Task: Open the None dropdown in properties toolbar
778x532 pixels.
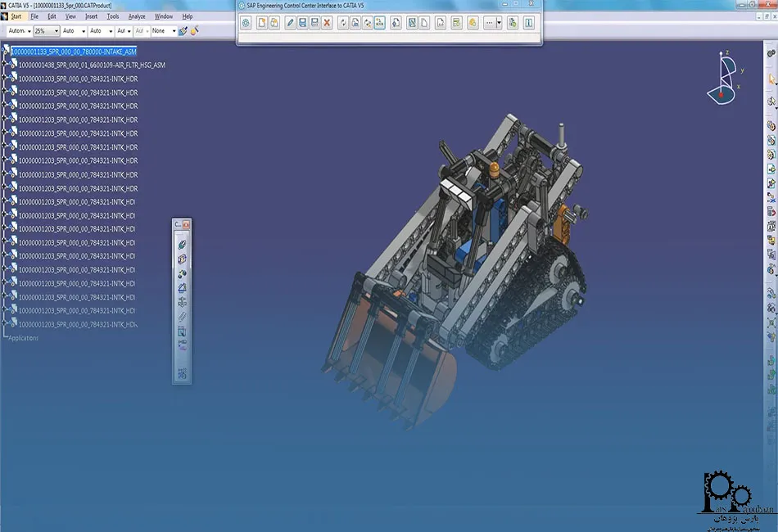Action: pyautogui.click(x=173, y=31)
